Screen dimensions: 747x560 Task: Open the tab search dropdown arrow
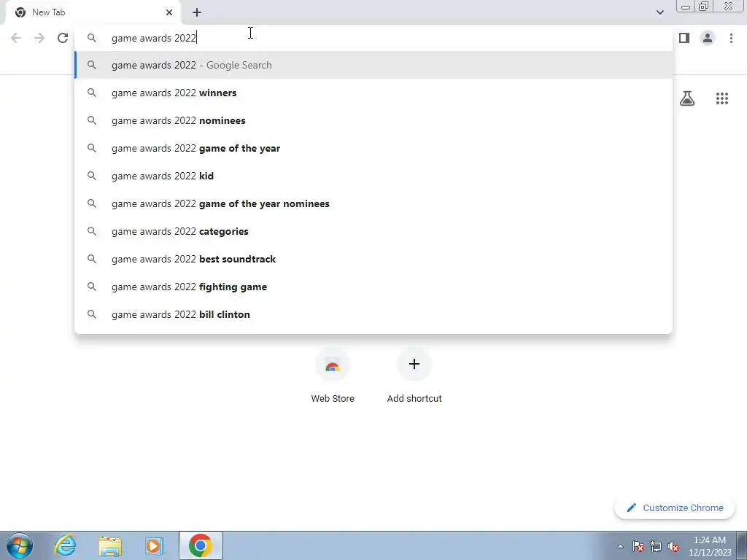point(659,12)
